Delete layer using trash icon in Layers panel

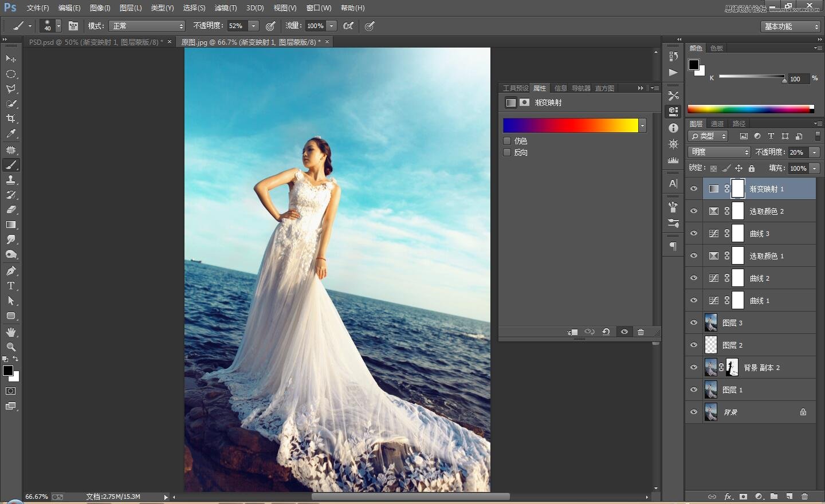tap(804, 497)
